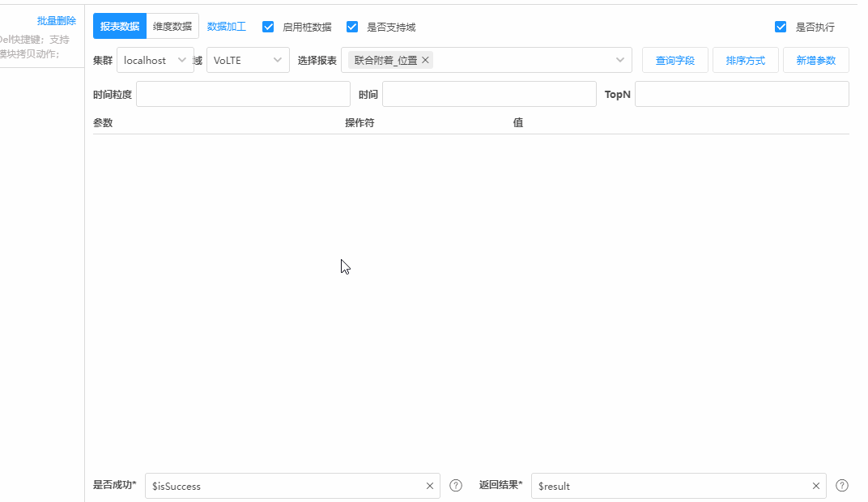Uncheck the 是否支持域 checkbox
The width and height of the screenshot is (868, 502).
point(352,27)
